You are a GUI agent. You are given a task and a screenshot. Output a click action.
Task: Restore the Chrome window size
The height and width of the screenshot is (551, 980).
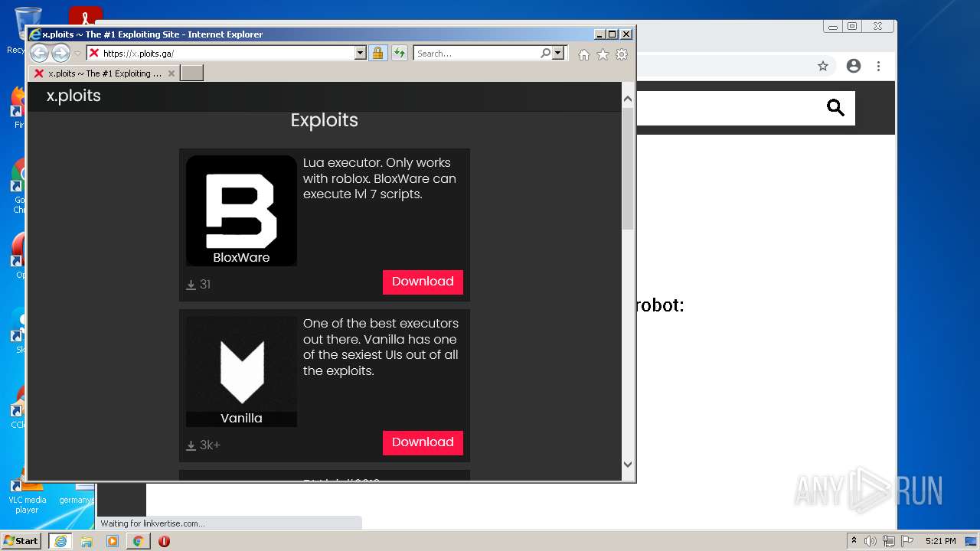[x=852, y=26]
